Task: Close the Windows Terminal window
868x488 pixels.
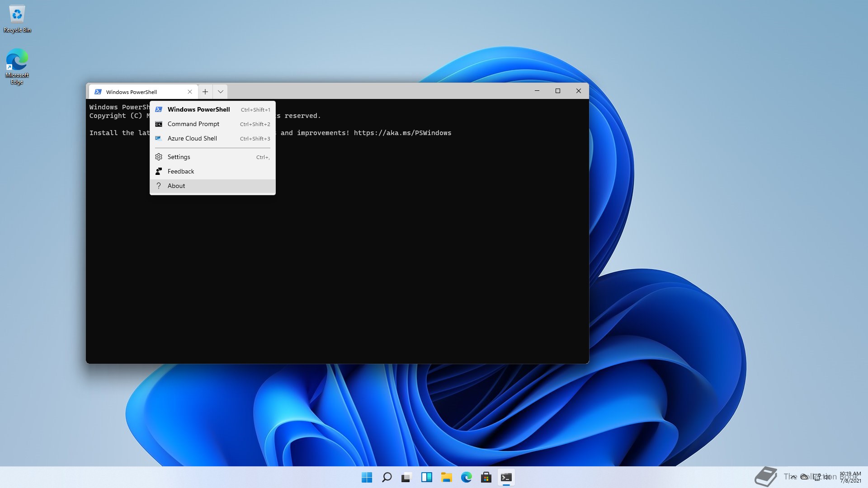Action: (x=579, y=91)
